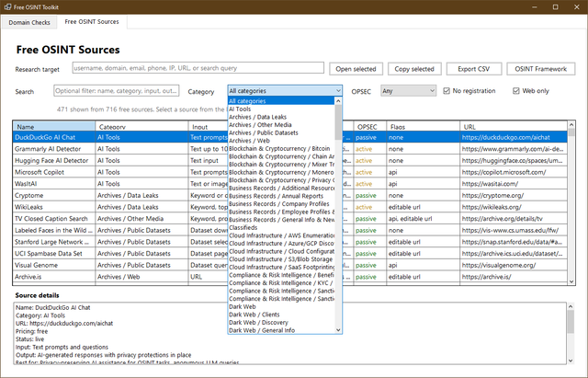
Task: Click the sources table scroll down arrow
Action: point(571,281)
